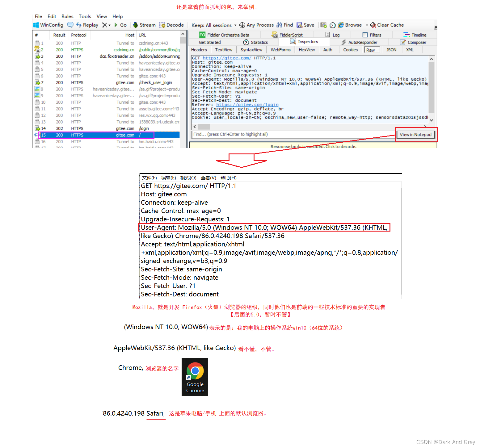
Task: Open the Timeline tab
Action: [415, 35]
